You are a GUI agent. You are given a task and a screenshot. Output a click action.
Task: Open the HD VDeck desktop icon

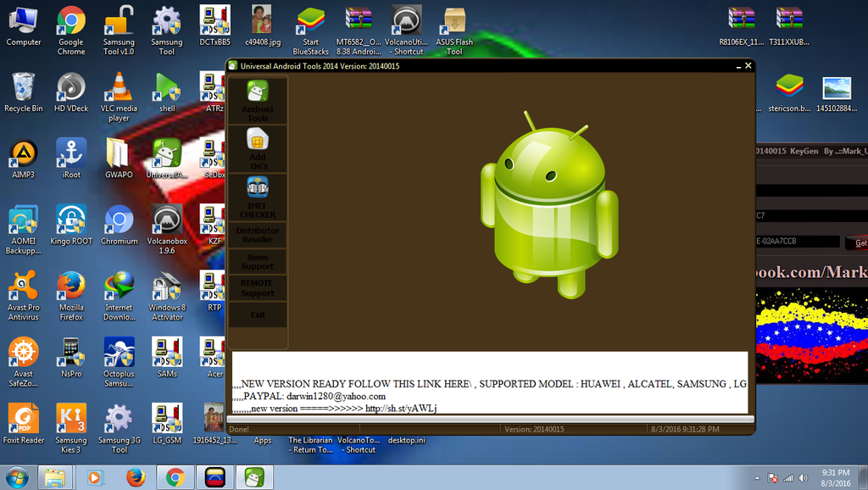point(71,92)
